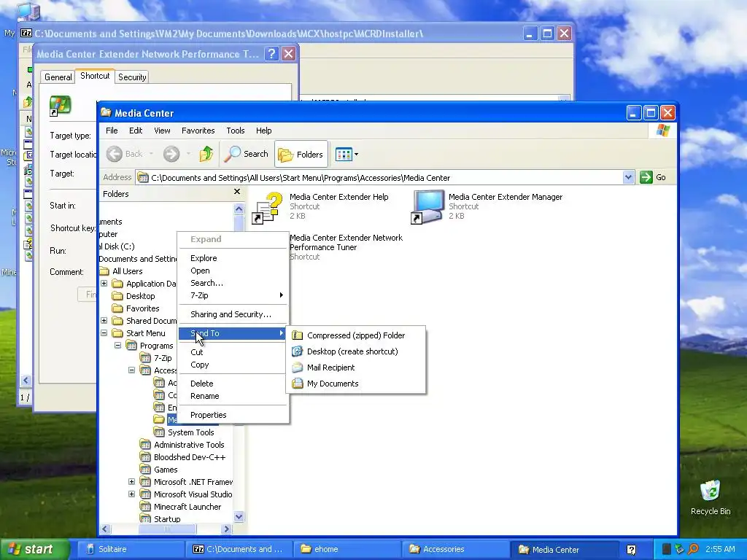The image size is (747, 560).
Task: Switch to Accessories taskbar button
Action: click(455, 549)
